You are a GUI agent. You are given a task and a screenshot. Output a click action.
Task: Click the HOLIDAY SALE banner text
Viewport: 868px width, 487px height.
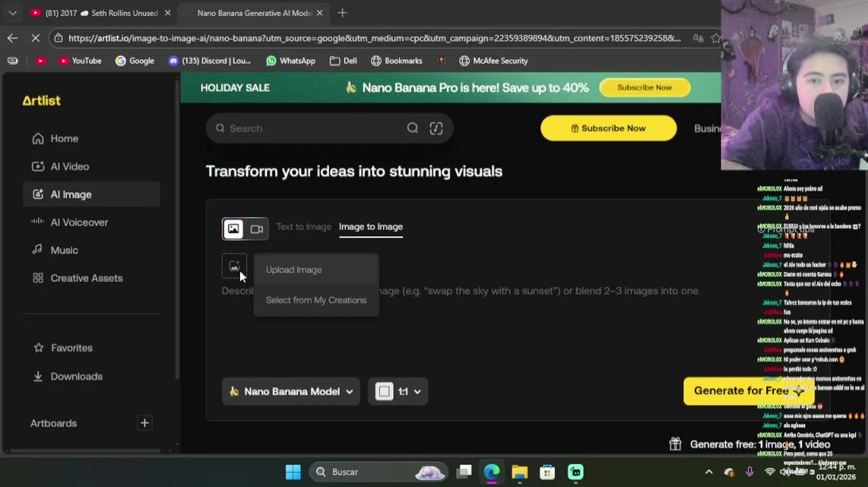click(x=235, y=88)
